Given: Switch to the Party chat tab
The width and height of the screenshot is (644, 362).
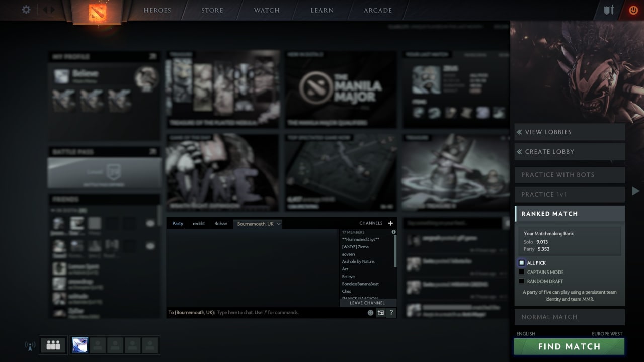Looking at the screenshot, I should tap(178, 224).
